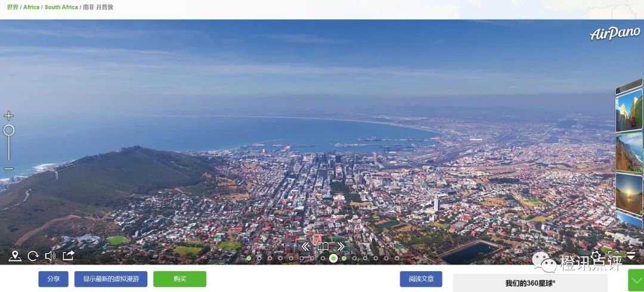
Task: Select the currently active large green dot
Action: 333,259
